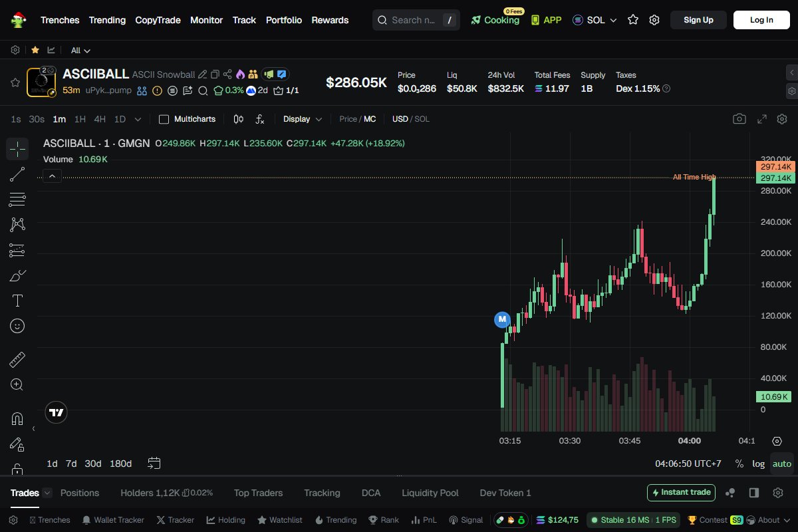
Task: Click the orange warning alert icon under token name
Action: coord(157,90)
